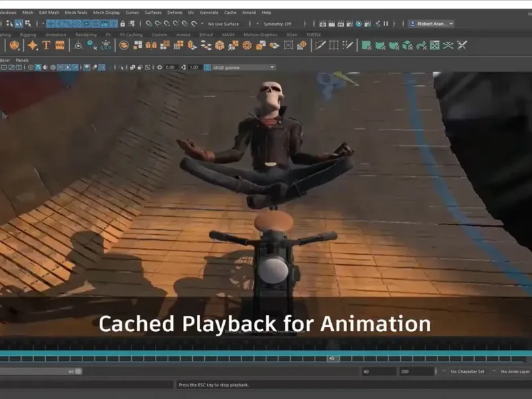This screenshot has height=399, width=532.
Task: Click the range slider handle at 60
Action: coord(78,372)
